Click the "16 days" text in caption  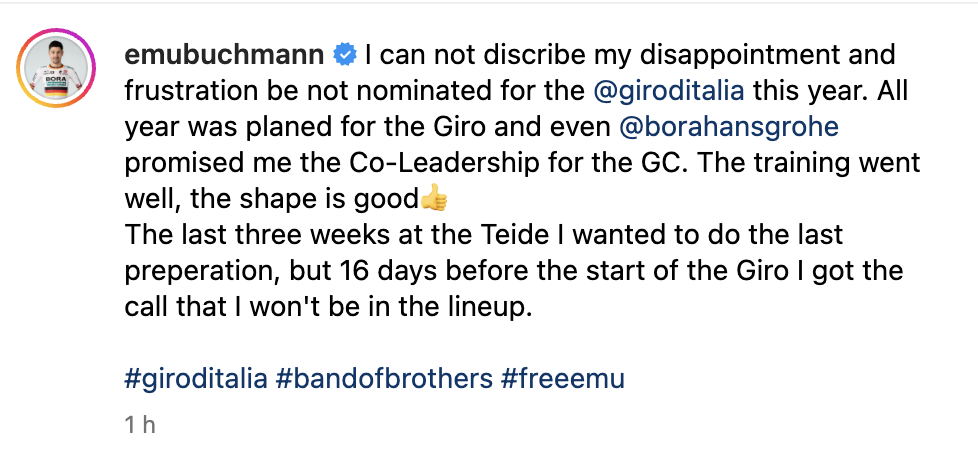(x=380, y=271)
